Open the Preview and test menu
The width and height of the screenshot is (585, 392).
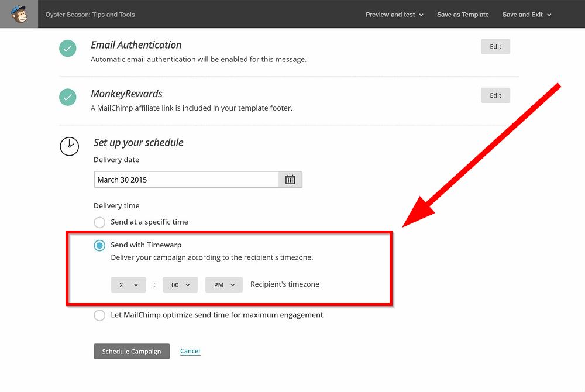point(394,15)
